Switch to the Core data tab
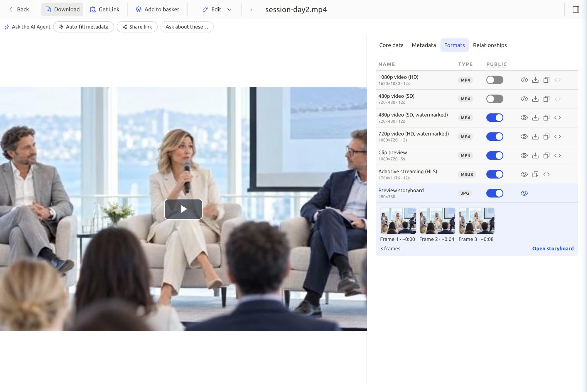Image resolution: width=587 pixels, height=392 pixels. 391,45
